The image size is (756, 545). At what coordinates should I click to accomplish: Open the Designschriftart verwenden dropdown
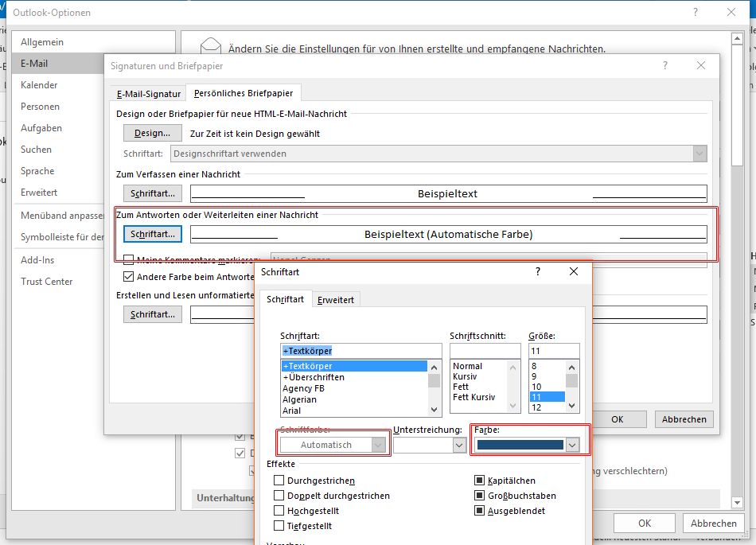[699, 154]
